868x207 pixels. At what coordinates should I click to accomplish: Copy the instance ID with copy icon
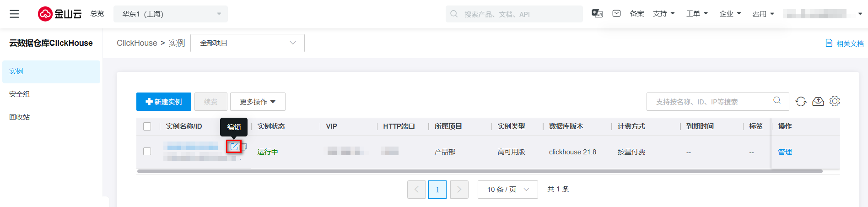point(244,147)
